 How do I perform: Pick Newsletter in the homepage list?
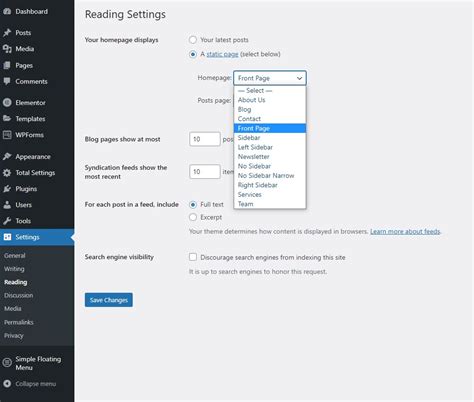[270, 157]
